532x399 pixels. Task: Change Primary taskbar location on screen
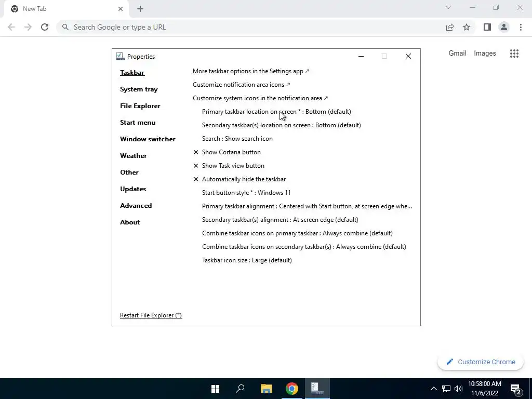click(276, 112)
